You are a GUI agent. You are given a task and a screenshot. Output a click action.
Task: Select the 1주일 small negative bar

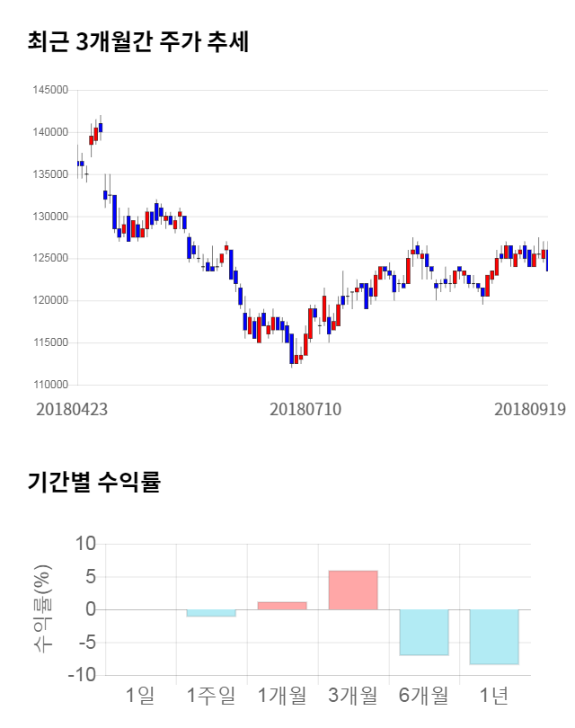coord(211,613)
